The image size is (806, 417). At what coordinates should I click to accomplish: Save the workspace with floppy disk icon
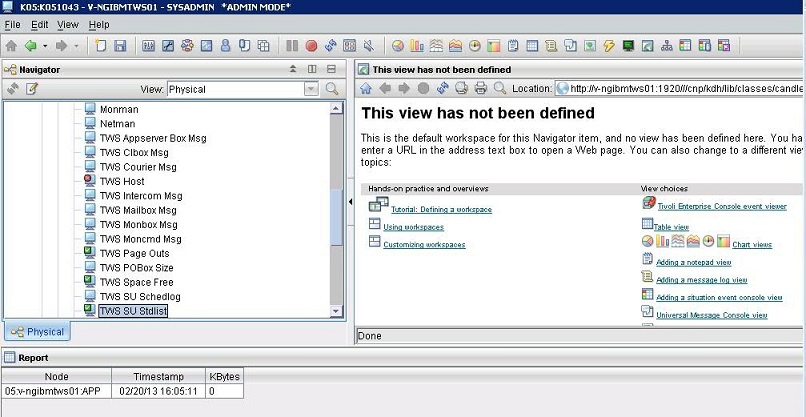120,46
